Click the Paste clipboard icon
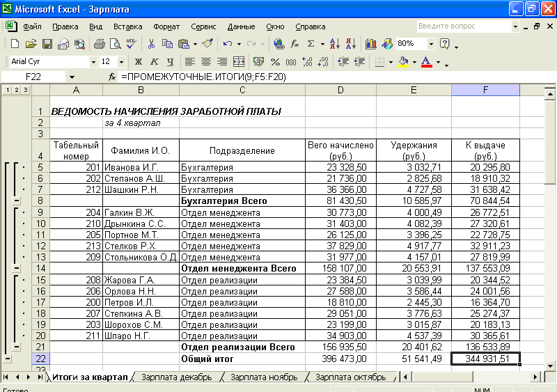Image resolution: width=557 pixels, height=392 pixels. point(184,44)
